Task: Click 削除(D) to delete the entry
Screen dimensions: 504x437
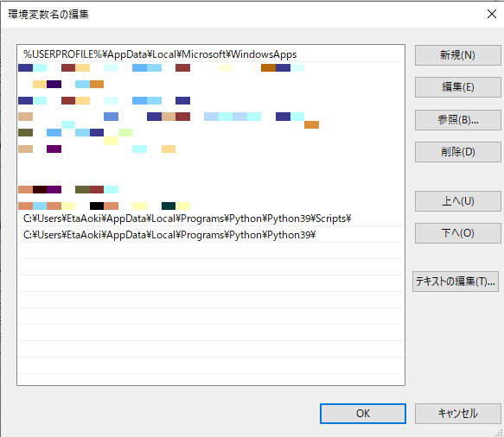Action: click(457, 152)
